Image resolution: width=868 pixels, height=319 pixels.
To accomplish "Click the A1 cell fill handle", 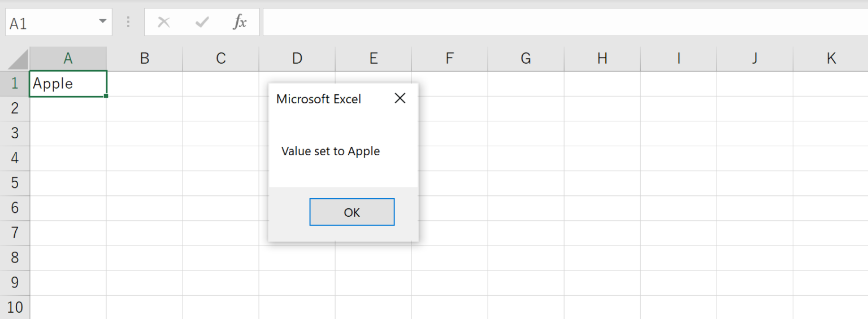I will coord(106,96).
